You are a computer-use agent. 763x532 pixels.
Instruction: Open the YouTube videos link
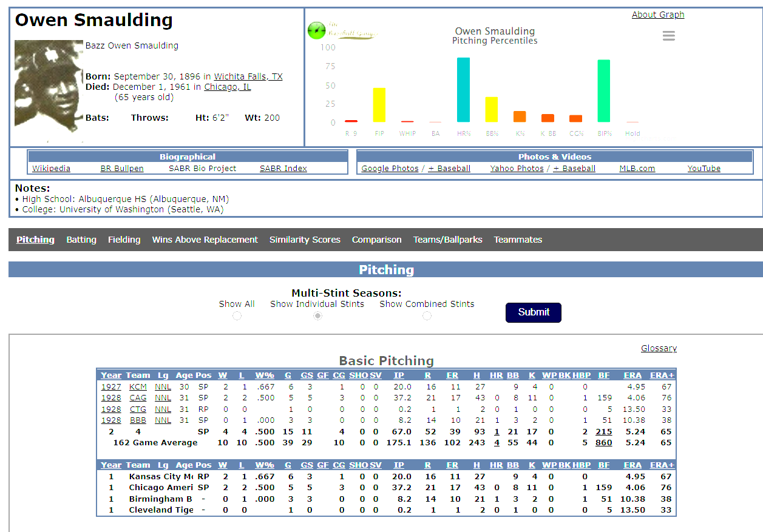pyautogui.click(x=704, y=169)
